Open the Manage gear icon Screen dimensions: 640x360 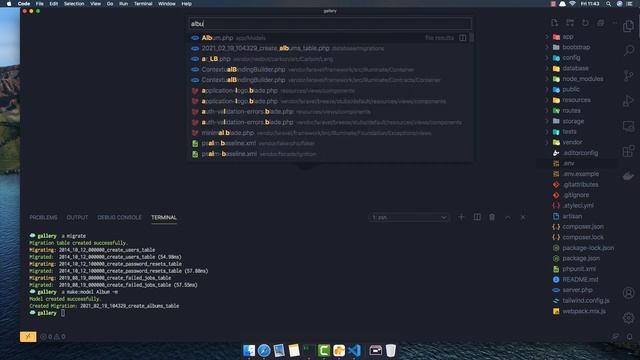(629, 318)
